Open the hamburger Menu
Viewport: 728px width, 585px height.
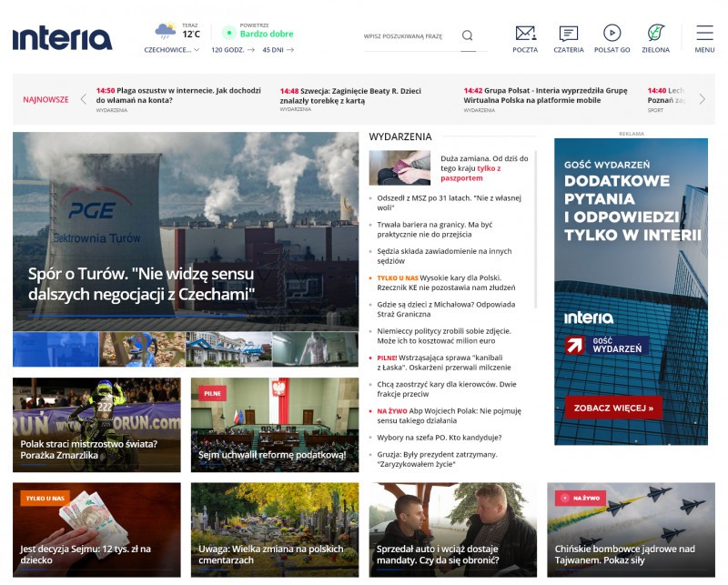704,34
